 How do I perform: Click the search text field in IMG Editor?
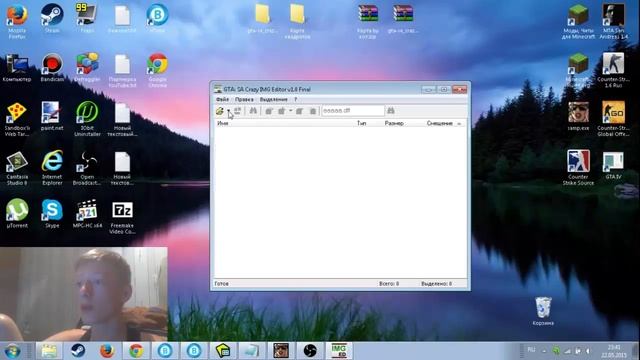pyautogui.click(x=353, y=111)
